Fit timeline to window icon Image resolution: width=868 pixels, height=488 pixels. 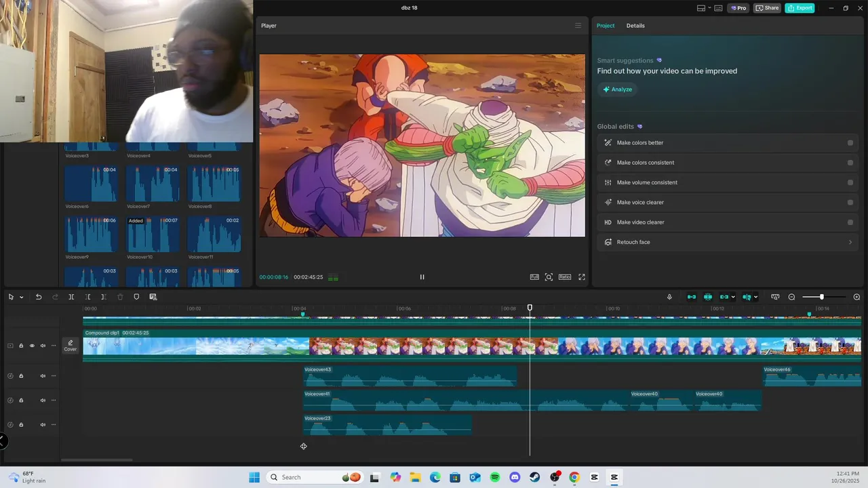[775, 297]
